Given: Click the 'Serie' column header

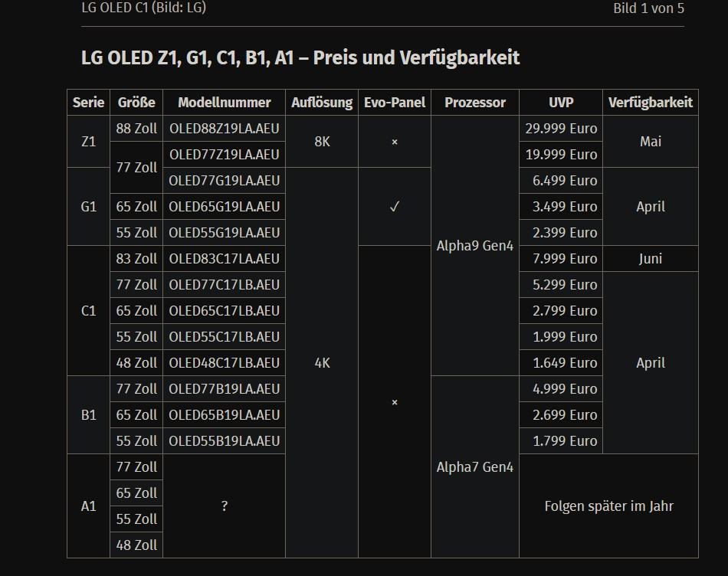Looking at the screenshot, I should [88, 102].
